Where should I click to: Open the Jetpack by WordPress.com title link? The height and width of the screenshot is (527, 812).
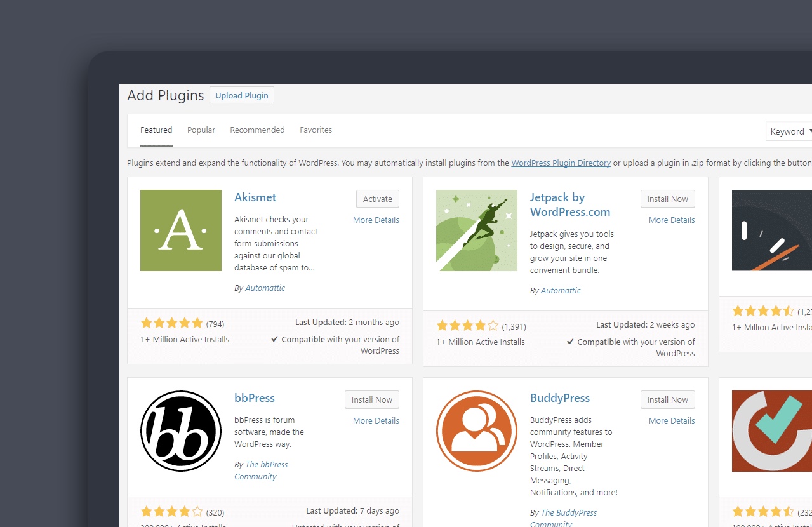point(570,204)
